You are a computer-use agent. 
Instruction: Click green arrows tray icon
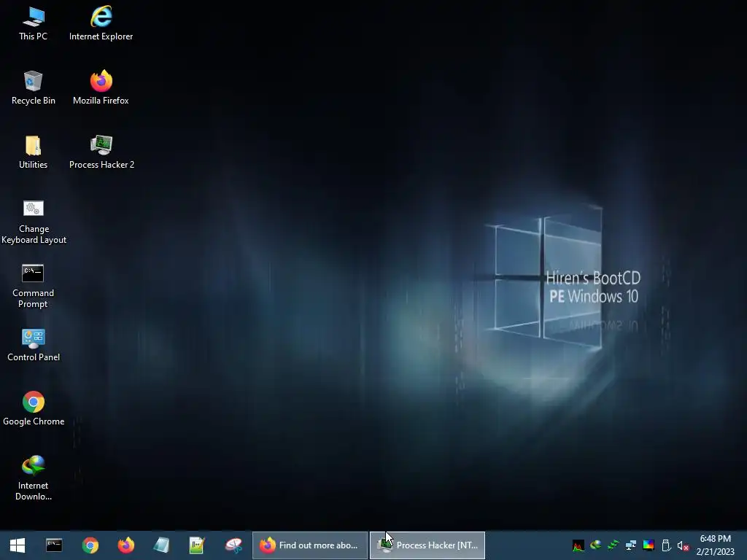613,545
